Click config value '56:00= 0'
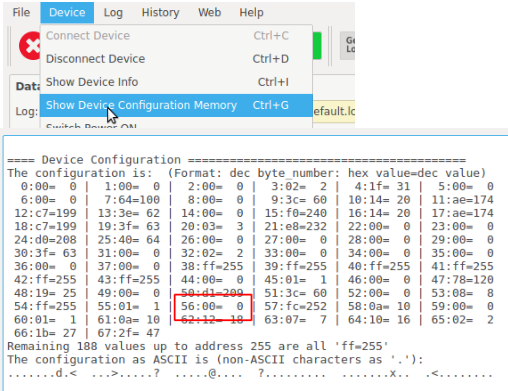 212,306
